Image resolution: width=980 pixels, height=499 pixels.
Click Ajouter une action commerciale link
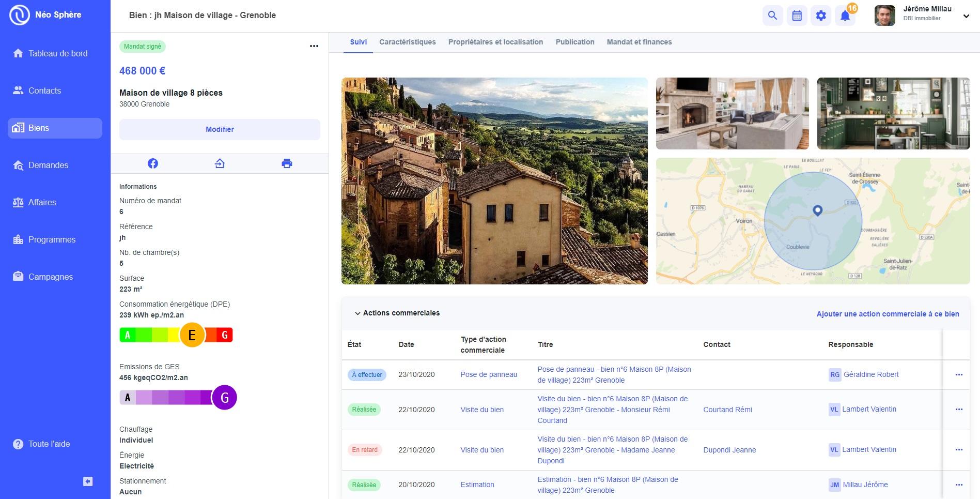pos(888,314)
